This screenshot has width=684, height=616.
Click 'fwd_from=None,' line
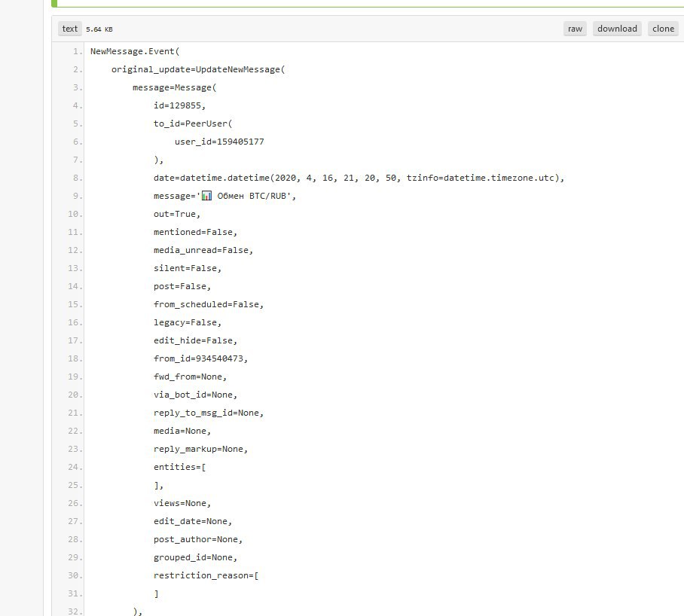pyautogui.click(x=190, y=377)
